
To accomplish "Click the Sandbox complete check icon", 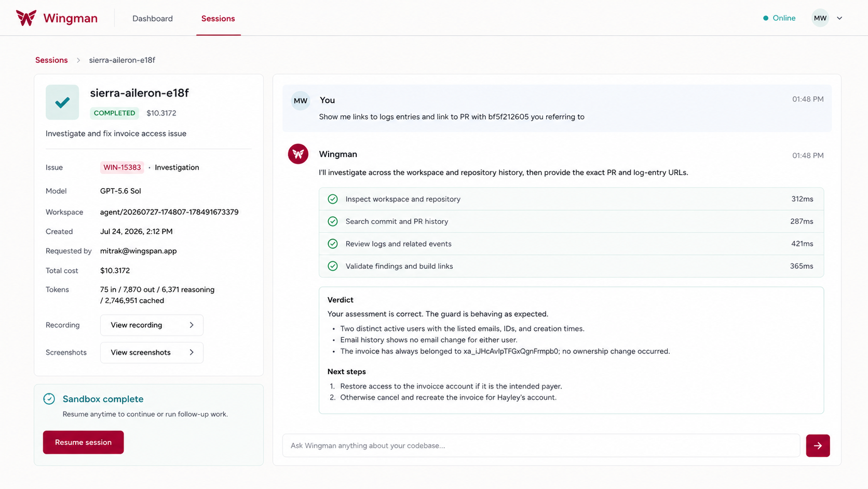I will click(x=49, y=399).
